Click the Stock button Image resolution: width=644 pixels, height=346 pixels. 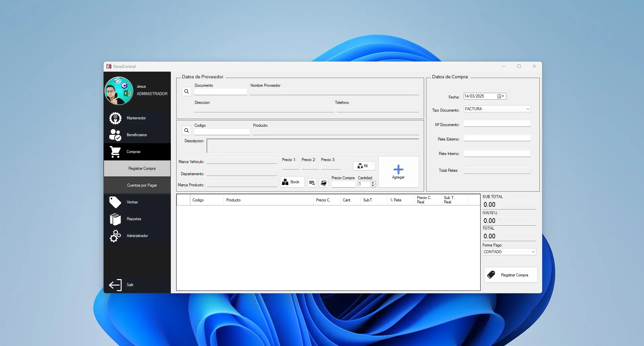pos(292,182)
